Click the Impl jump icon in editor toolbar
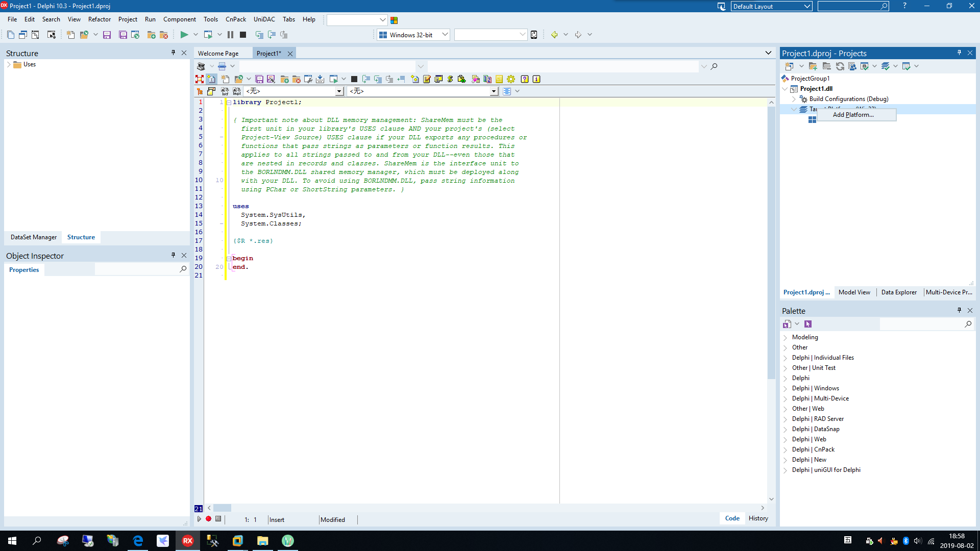Screen dimensions: 980x551 (x=237, y=91)
